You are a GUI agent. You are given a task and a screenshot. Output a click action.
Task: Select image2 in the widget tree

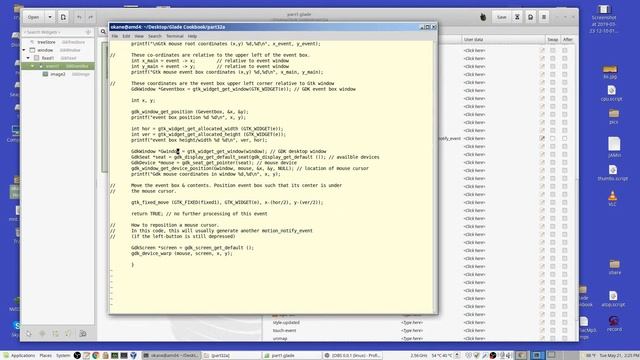point(58,74)
